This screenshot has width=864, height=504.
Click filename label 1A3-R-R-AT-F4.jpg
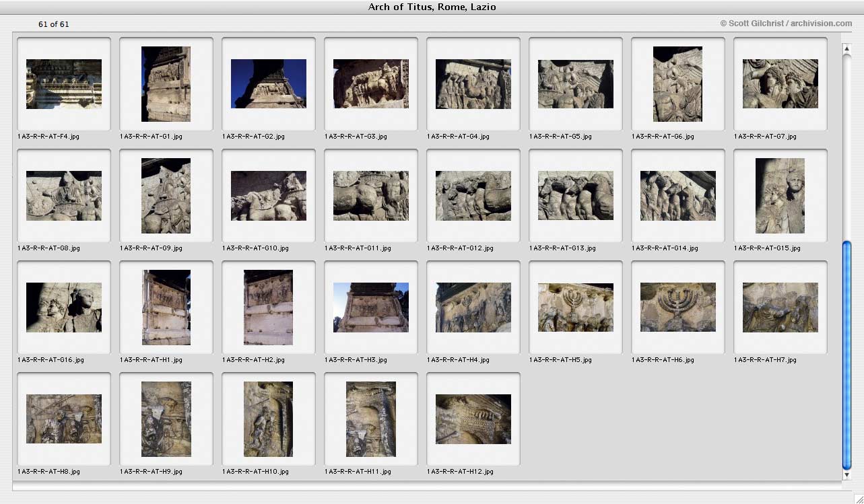click(x=48, y=137)
